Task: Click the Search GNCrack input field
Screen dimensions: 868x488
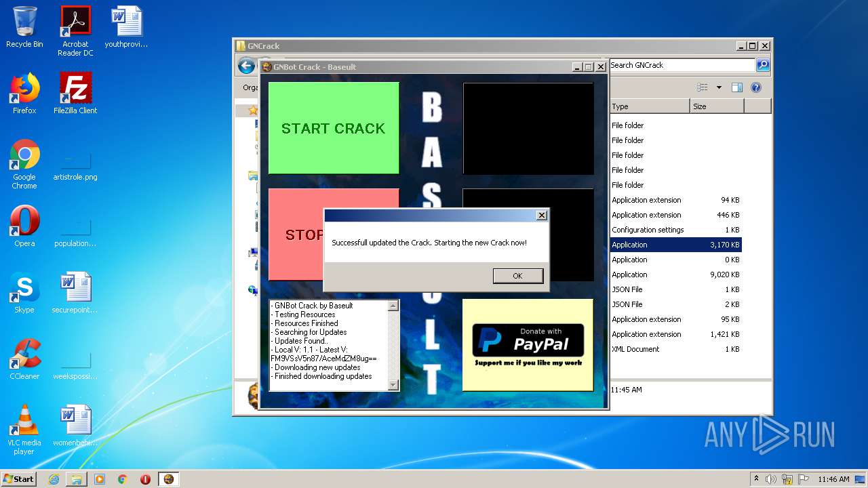Action: (682, 65)
